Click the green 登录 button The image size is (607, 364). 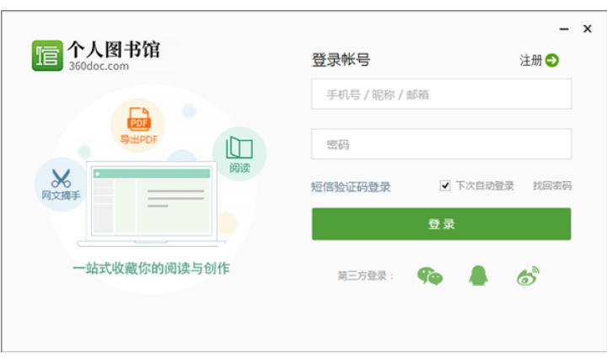(x=441, y=224)
